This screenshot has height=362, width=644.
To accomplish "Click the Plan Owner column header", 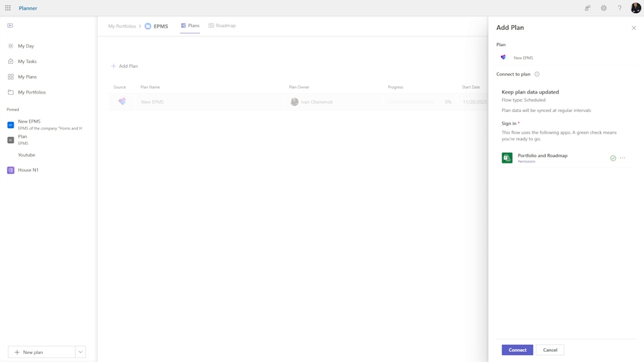I will (x=299, y=87).
